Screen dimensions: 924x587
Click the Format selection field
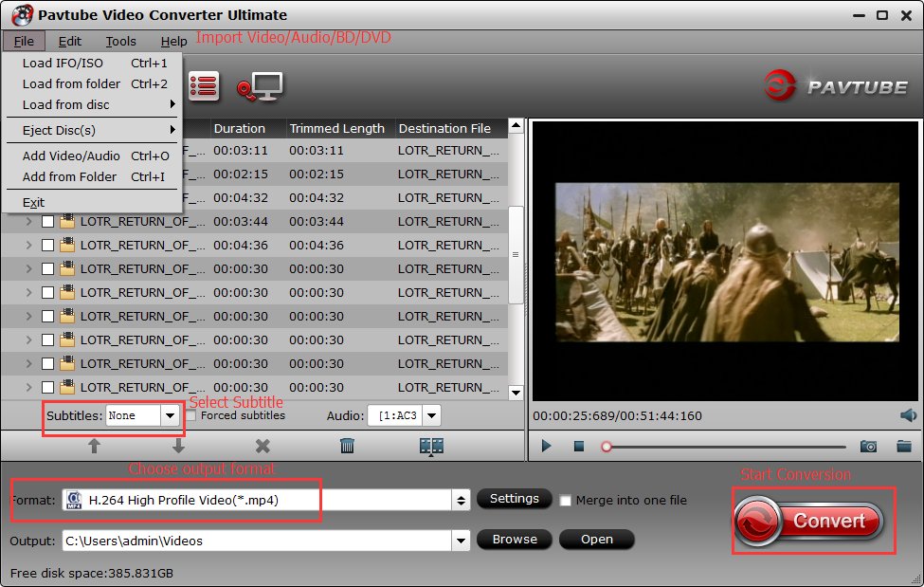[257, 501]
